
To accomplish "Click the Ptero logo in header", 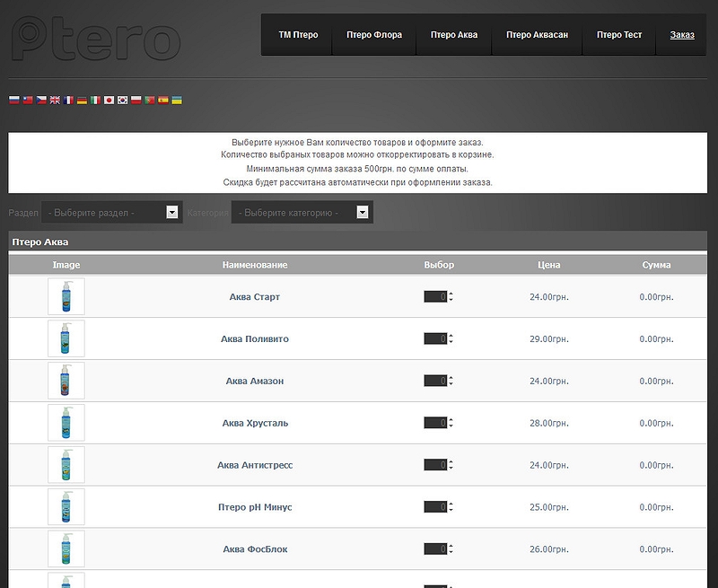I will (96, 38).
